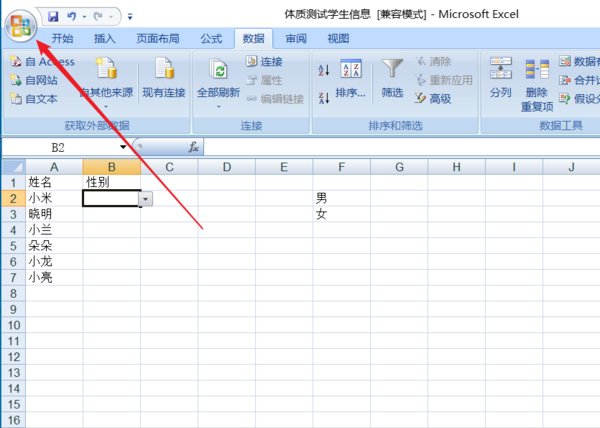Redo the last undone action
600x428 pixels.
(x=98, y=16)
